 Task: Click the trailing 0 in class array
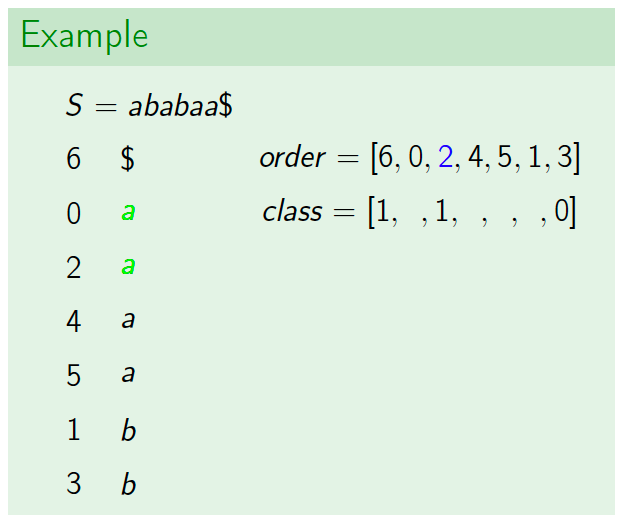click(562, 211)
